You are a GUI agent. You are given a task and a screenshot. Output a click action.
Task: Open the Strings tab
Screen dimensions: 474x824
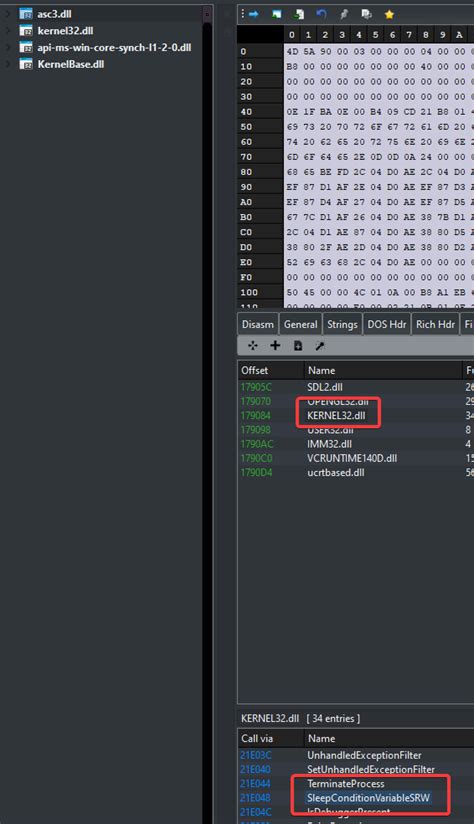click(342, 324)
